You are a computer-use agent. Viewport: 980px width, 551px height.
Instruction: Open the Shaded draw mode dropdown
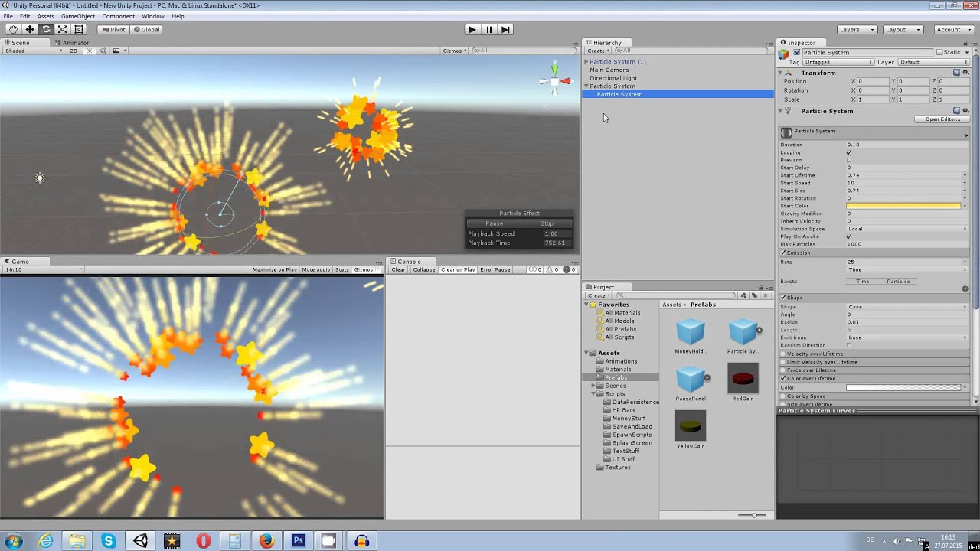pyautogui.click(x=33, y=51)
